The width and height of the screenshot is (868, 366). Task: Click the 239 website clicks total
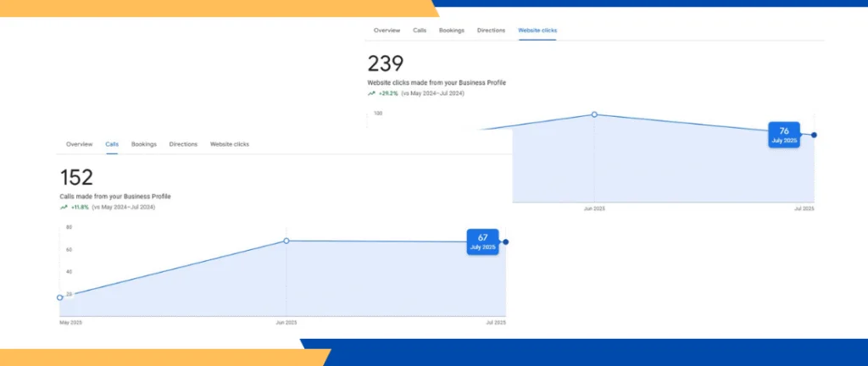[x=386, y=64]
